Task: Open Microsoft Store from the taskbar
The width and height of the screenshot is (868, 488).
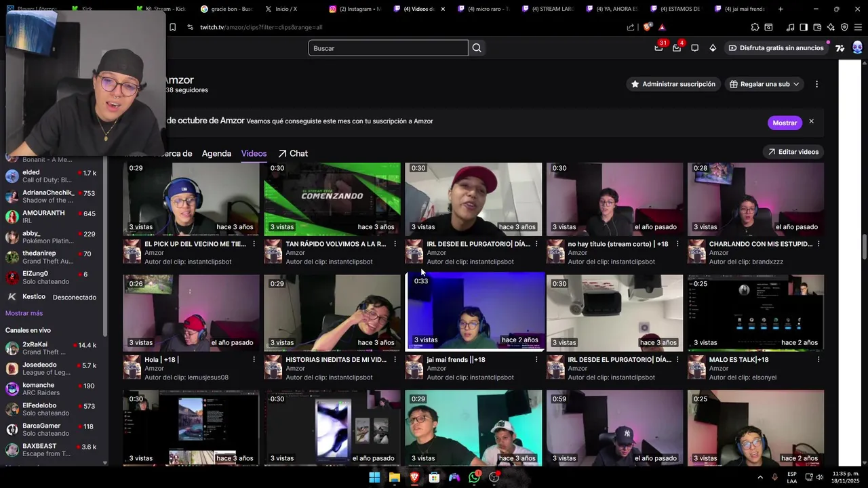Action: click(434, 477)
